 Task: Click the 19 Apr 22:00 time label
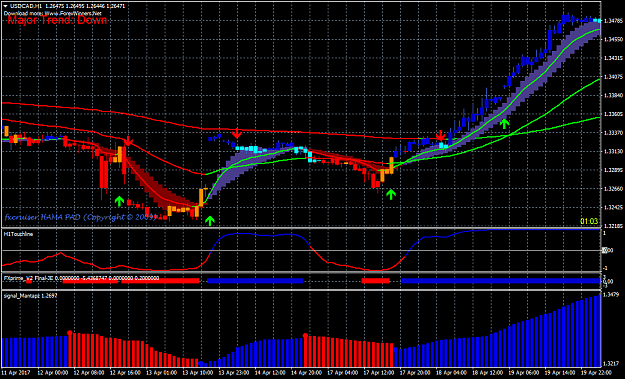point(596,373)
